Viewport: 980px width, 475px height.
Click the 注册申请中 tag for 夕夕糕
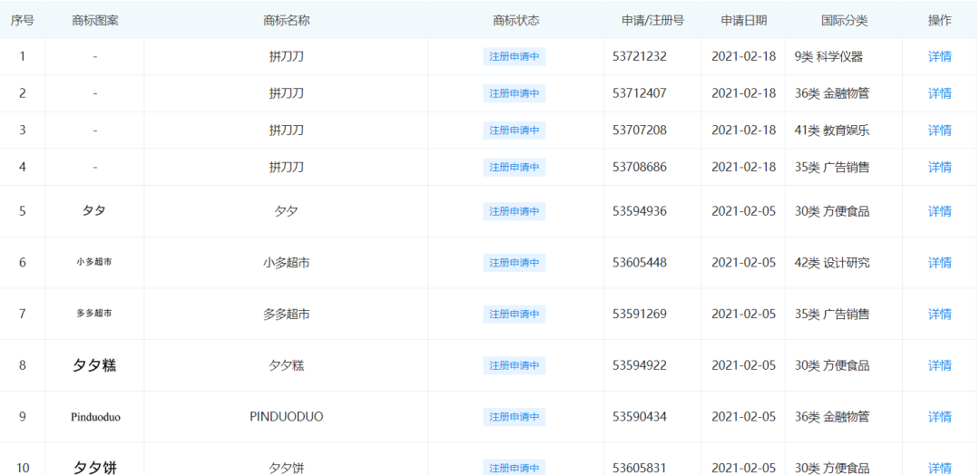[x=514, y=365]
